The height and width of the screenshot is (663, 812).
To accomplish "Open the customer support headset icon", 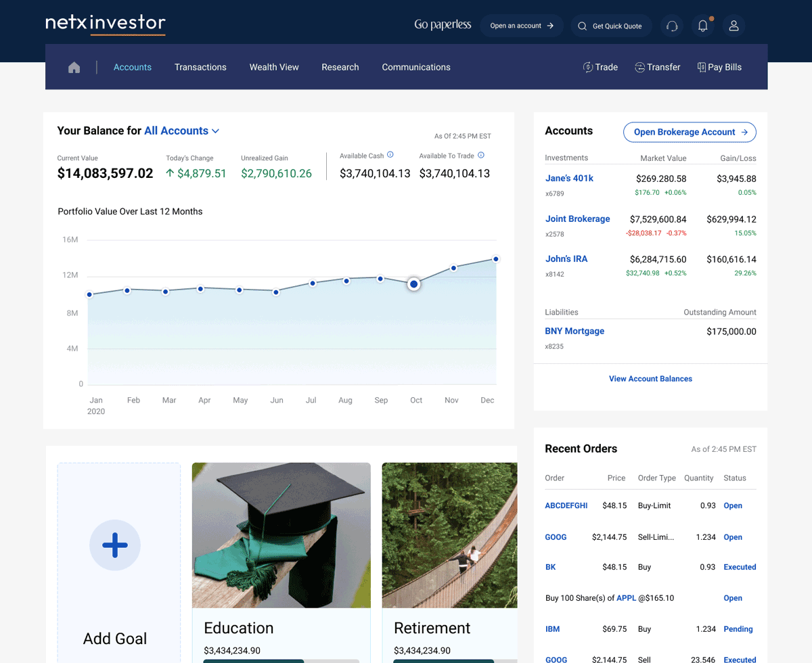I will click(672, 26).
